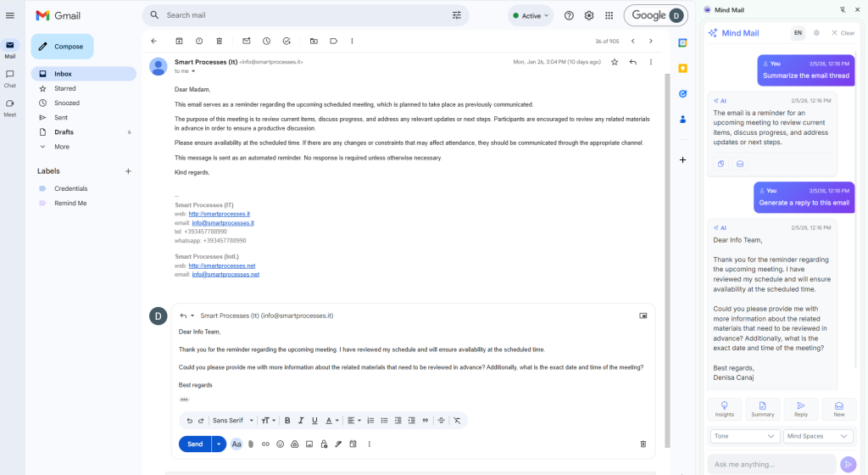This screenshot has width=868, height=475.
Task: Discard the draft with trash icon
Action: coord(643,444)
